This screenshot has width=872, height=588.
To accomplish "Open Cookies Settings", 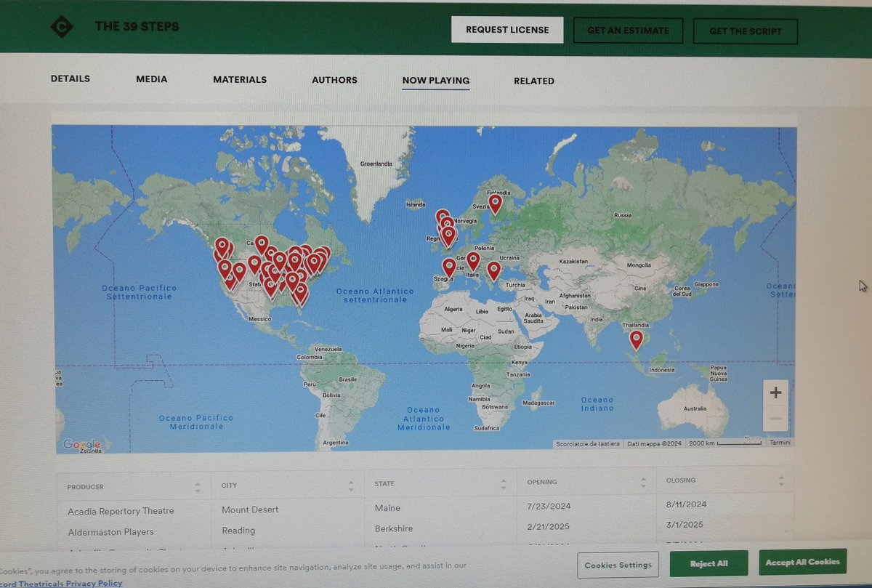I will click(x=618, y=565).
